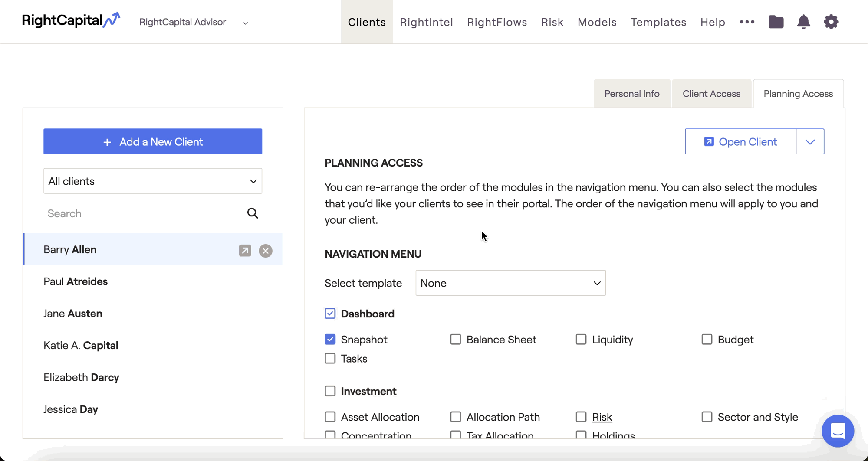Expand the RightCapital Advisor dropdown
Screen dimensions: 868x461
tap(194, 22)
